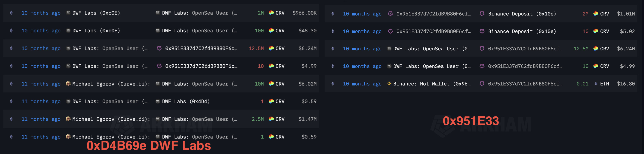Open the Binance Deposit (0x10e) recipient of 2M CRV
644x154 pixels.
click(522, 14)
